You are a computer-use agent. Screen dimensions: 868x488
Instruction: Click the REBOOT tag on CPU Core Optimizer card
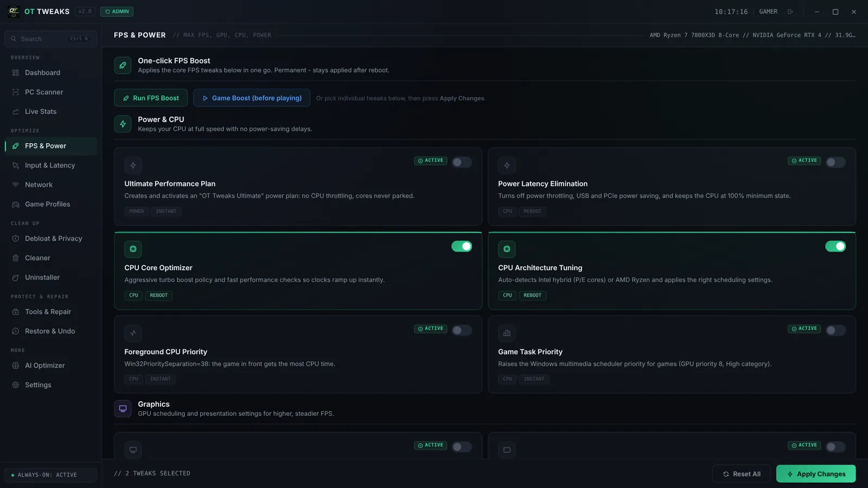pos(158,296)
